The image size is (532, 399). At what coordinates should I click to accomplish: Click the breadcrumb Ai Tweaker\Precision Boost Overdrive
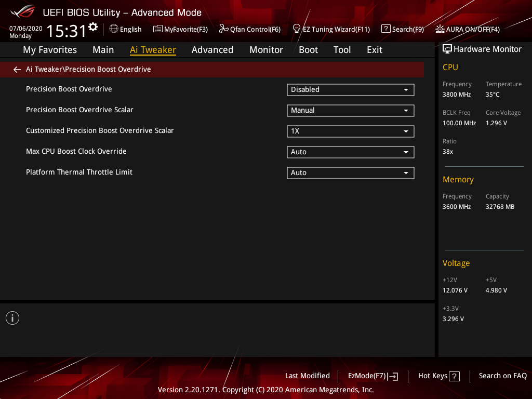(x=88, y=69)
